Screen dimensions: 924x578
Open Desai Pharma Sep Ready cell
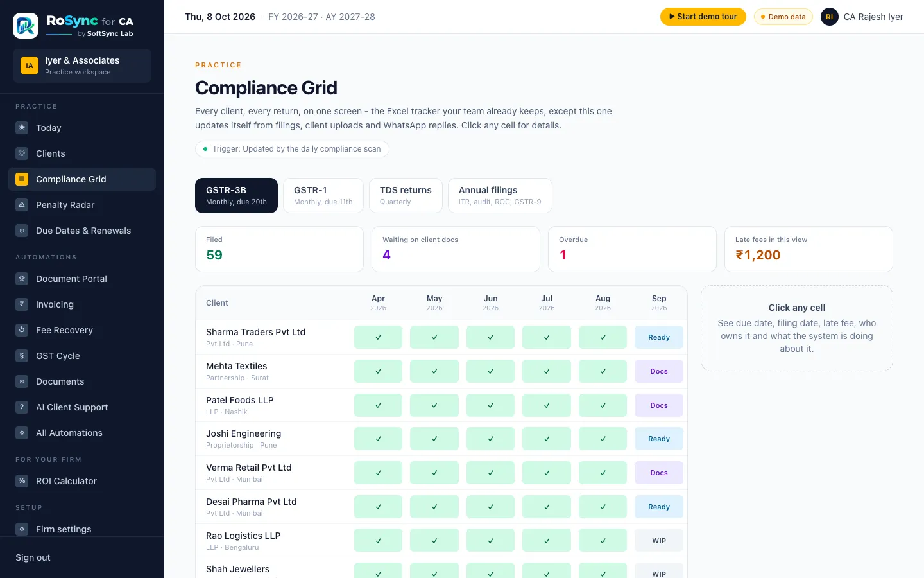click(659, 507)
